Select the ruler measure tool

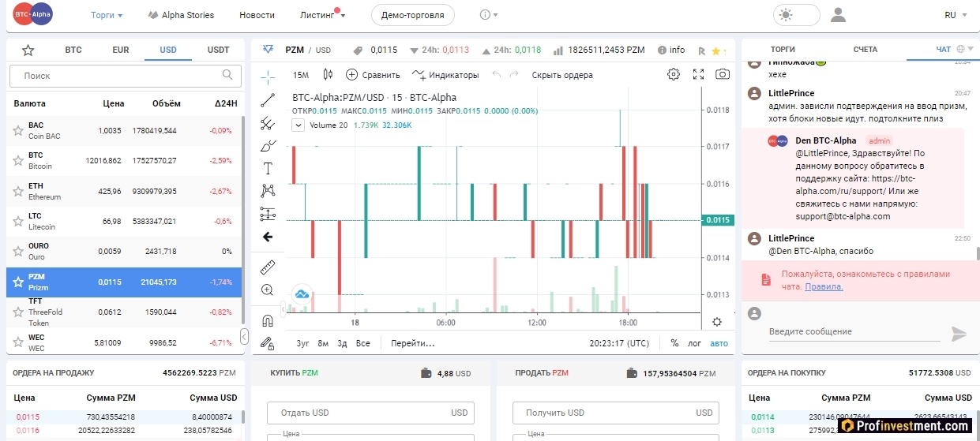[268, 267]
